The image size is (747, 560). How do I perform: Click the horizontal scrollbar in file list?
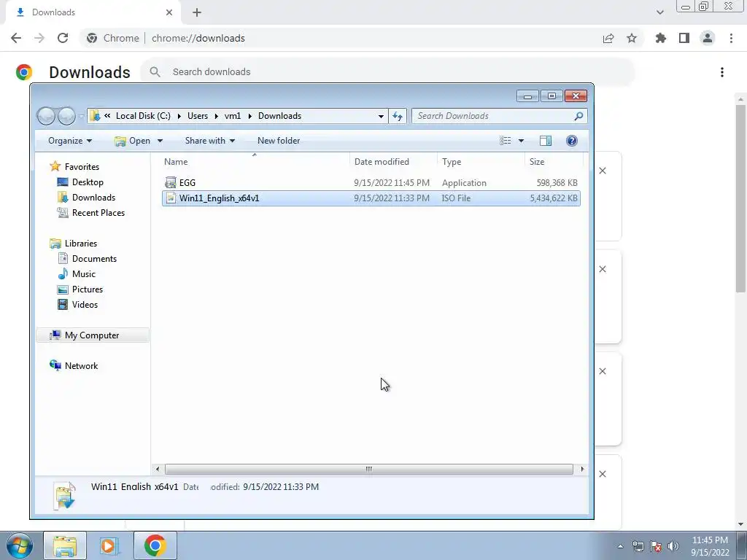click(x=368, y=469)
